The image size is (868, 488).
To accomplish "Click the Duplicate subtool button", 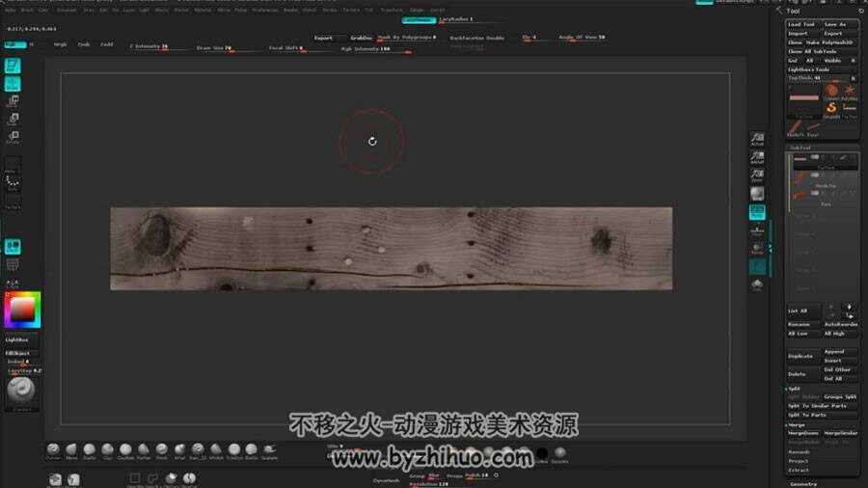I will [x=803, y=356].
